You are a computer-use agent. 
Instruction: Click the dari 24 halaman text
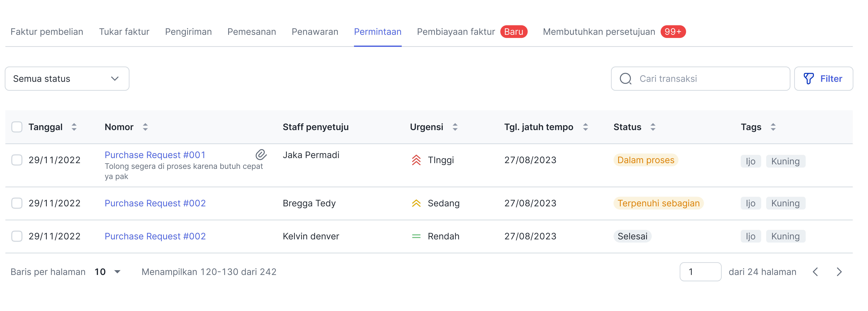[762, 272]
